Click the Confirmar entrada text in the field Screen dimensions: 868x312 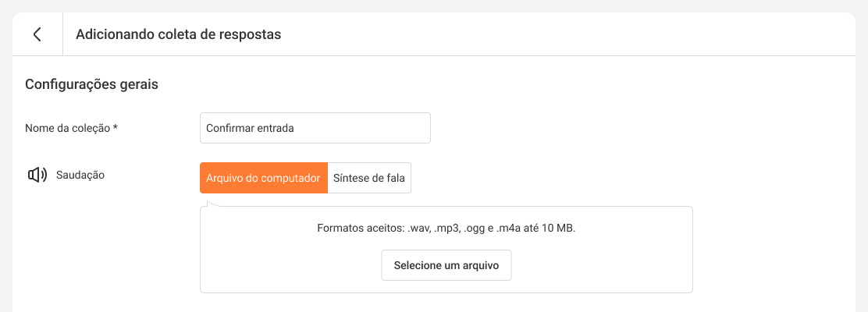coord(250,128)
